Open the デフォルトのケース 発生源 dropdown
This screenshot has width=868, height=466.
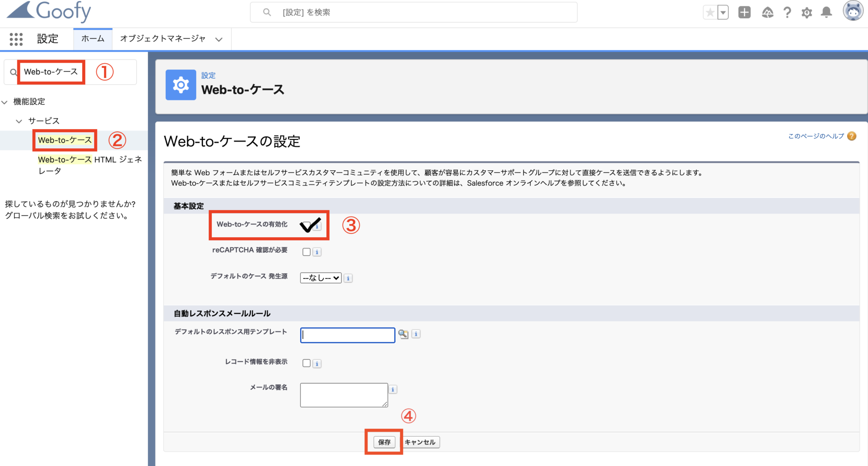[320, 278]
